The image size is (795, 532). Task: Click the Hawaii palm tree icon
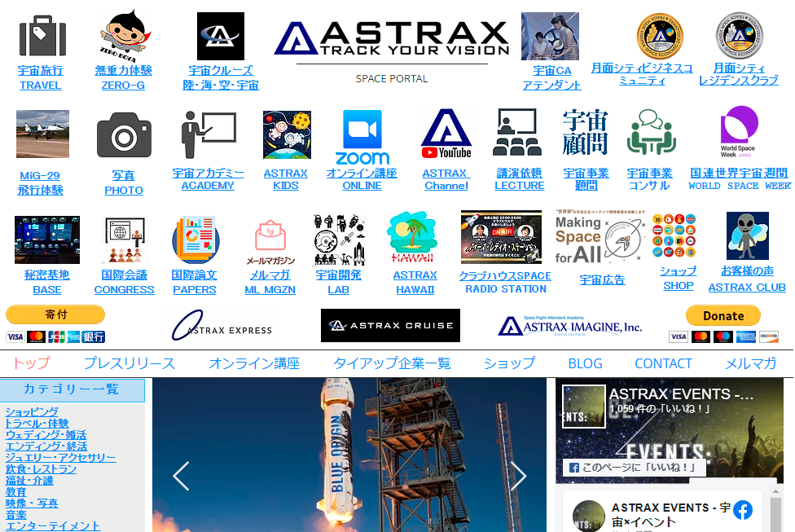coord(412,237)
